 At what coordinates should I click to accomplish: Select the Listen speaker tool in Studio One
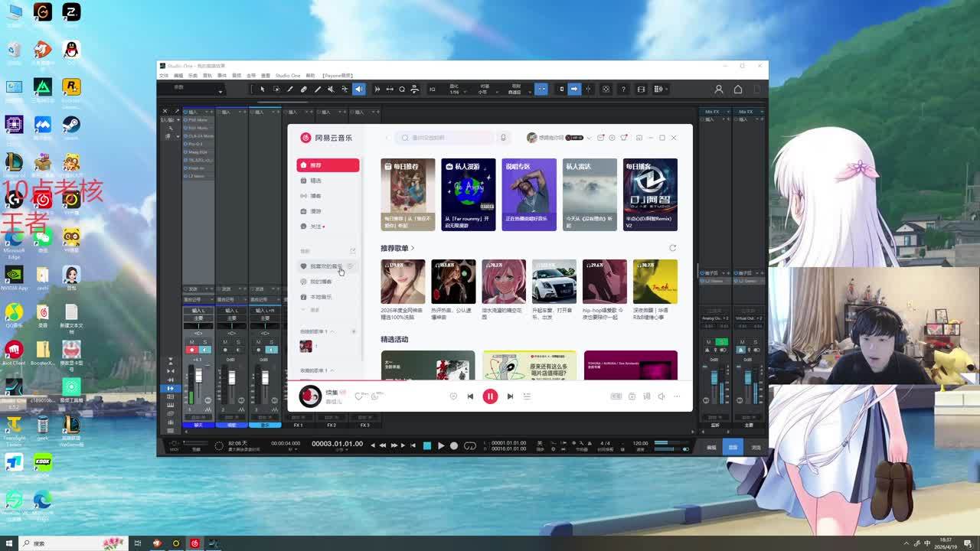[358, 90]
